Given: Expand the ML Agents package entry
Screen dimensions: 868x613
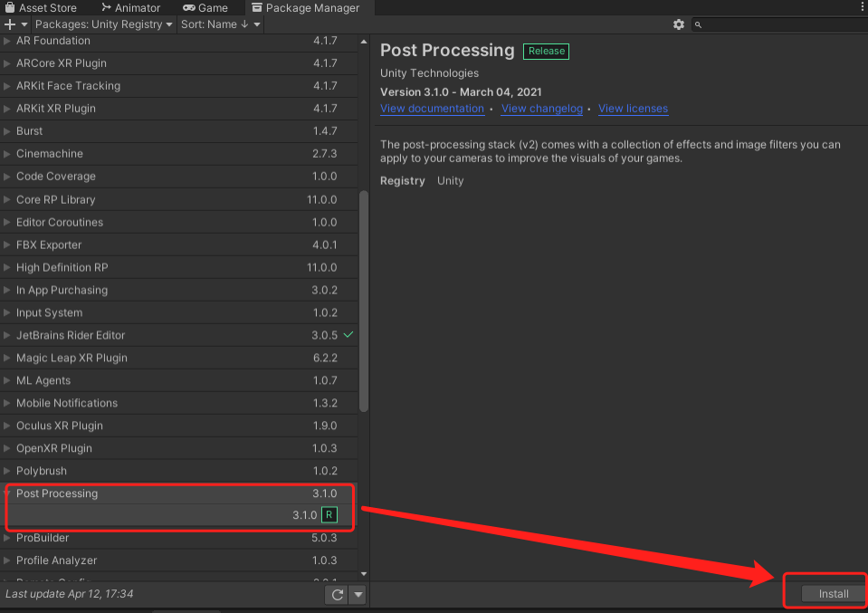Looking at the screenshot, I should coord(6,380).
